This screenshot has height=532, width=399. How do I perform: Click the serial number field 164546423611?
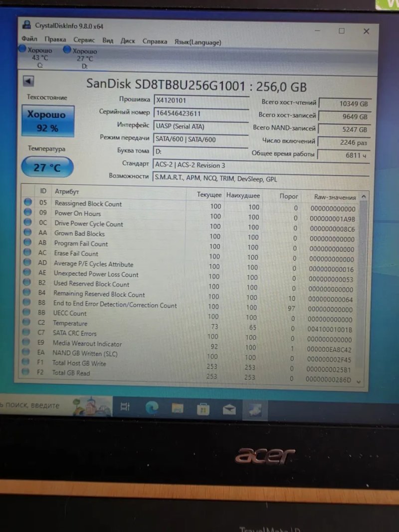coord(201,113)
